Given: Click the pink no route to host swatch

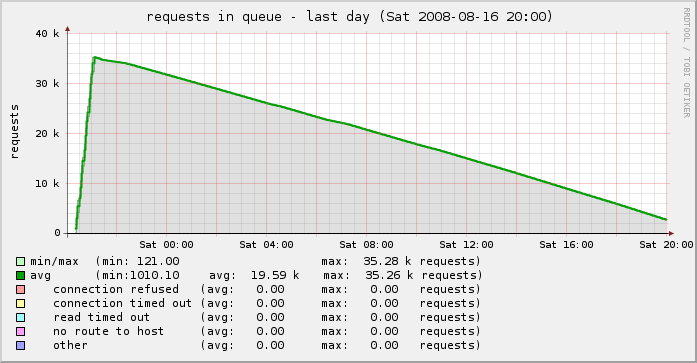Looking at the screenshot, I should click(20, 331).
